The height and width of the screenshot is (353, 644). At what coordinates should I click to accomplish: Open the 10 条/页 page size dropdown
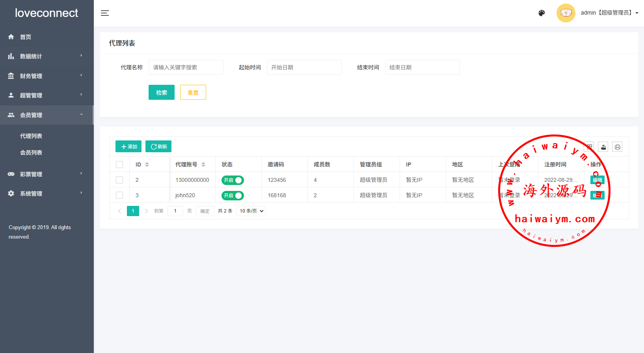coord(251,211)
